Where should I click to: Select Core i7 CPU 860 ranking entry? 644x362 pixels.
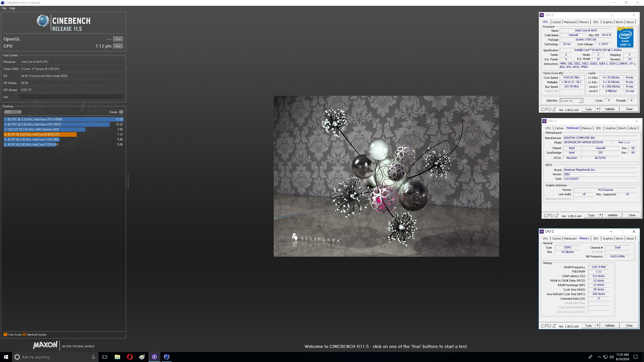click(x=63, y=145)
